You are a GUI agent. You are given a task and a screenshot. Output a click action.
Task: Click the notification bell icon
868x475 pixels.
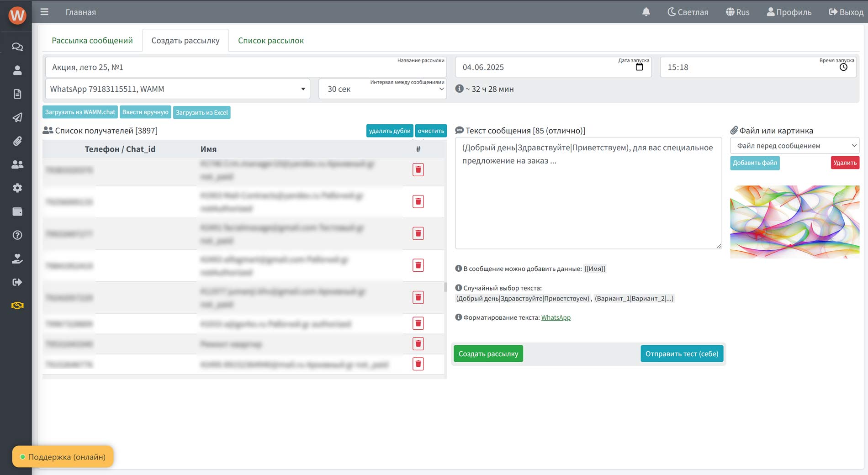[x=646, y=12]
